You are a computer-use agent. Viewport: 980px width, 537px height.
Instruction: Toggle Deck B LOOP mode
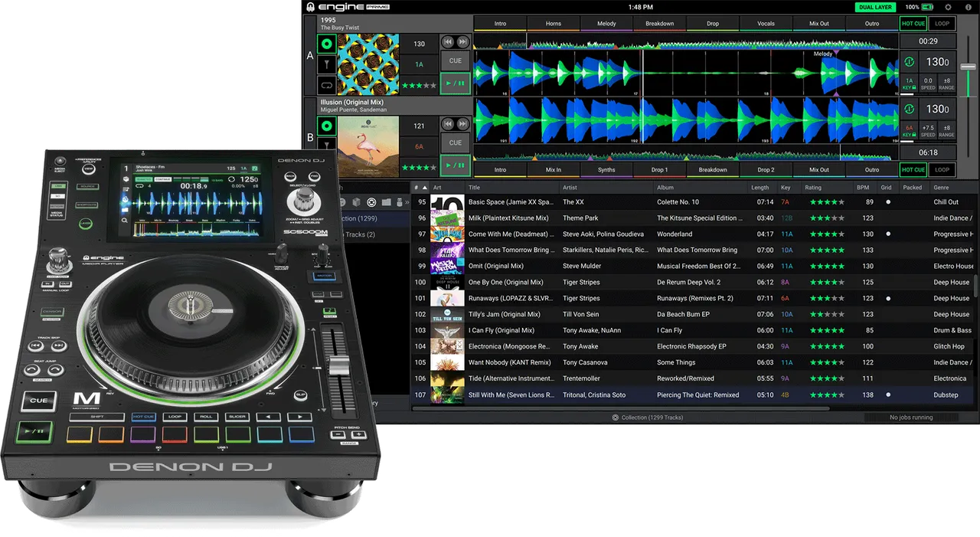942,170
